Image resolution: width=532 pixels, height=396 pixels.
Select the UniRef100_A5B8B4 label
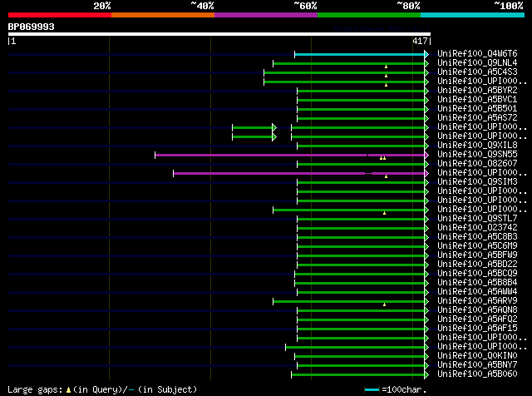(x=477, y=282)
